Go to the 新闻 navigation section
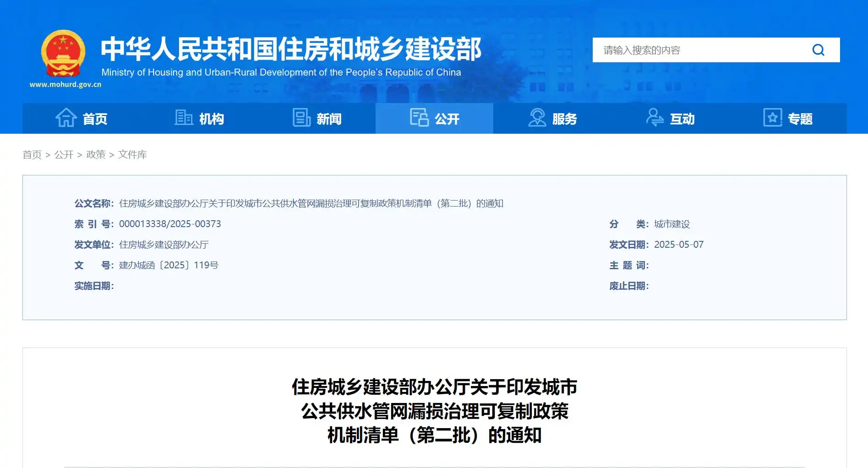 (x=329, y=119)
